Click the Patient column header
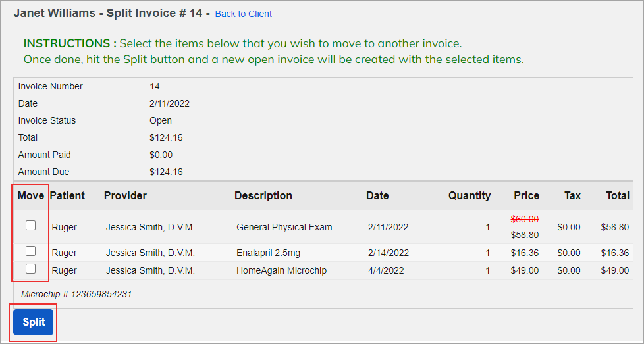Viewport: 644px width, 344px height. pyautogui.click(x=67, y=195)
